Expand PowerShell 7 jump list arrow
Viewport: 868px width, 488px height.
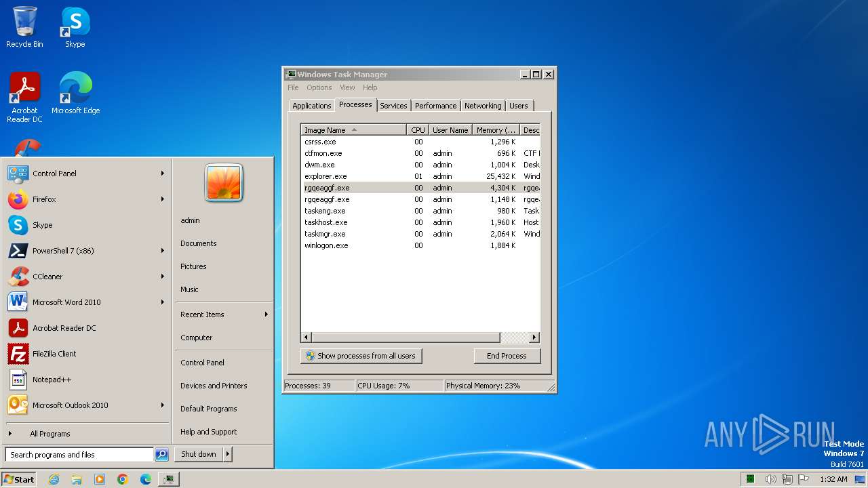[x=163, y=251]
